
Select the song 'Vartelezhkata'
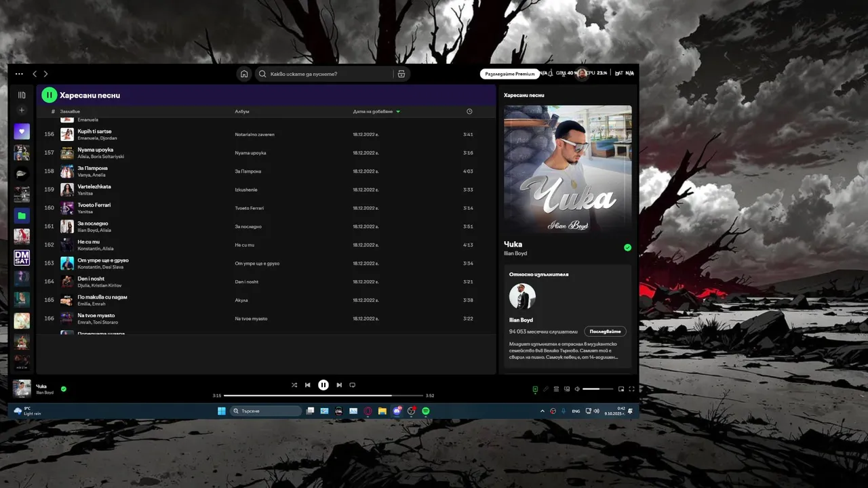point(94,186)
